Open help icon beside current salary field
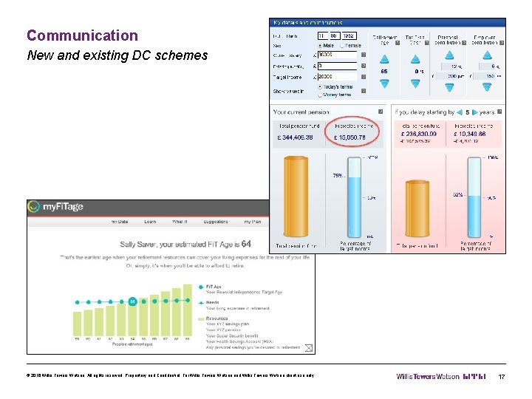Viewport: 532px width, 399px height. point(364,55)
